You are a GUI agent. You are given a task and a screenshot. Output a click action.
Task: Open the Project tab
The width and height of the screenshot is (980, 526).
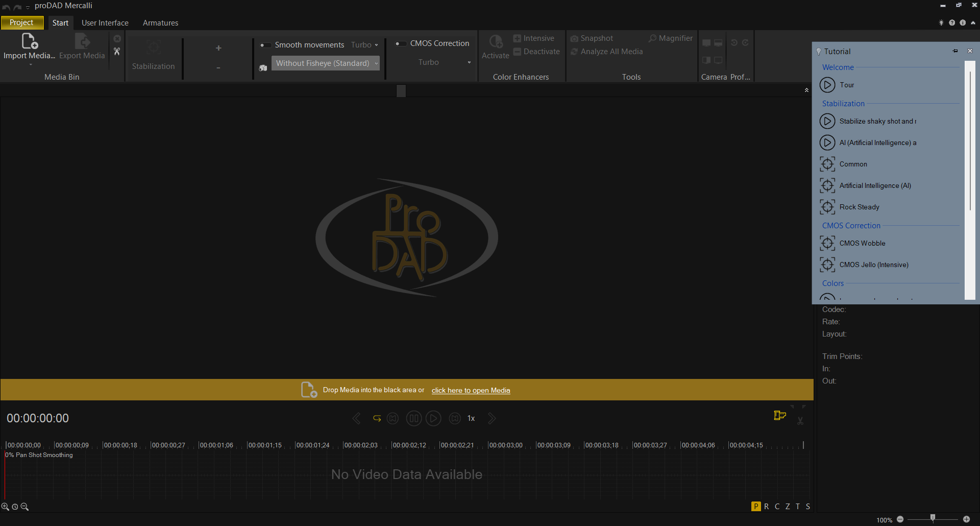21,22
